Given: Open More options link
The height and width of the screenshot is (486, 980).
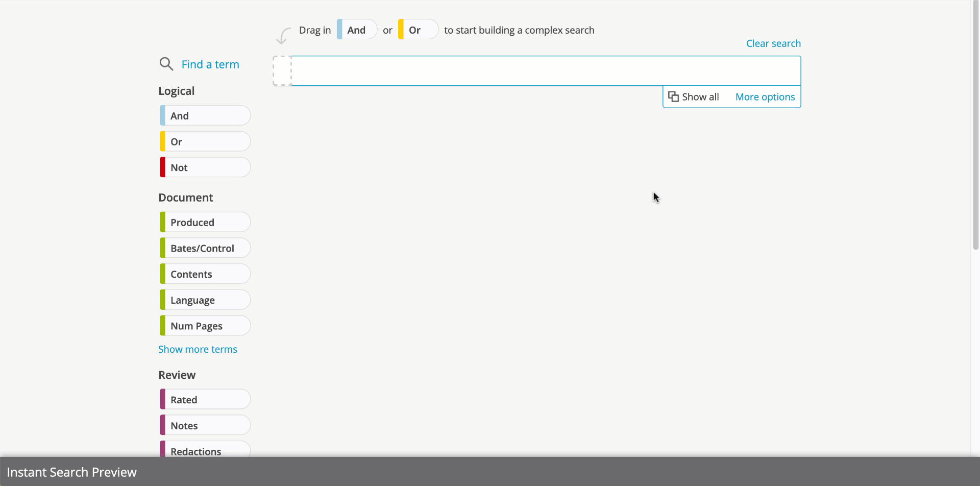Looking at the screenshot, I should pyautogui.click(x=765, y=97).
